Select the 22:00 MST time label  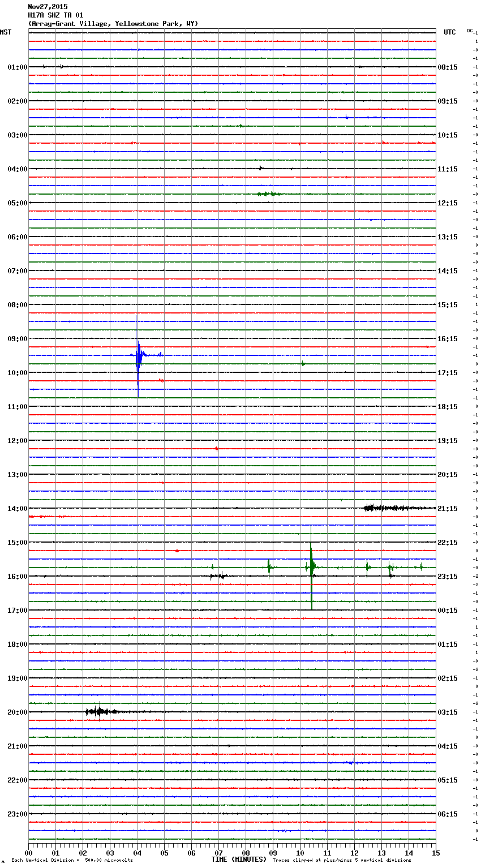17,780
